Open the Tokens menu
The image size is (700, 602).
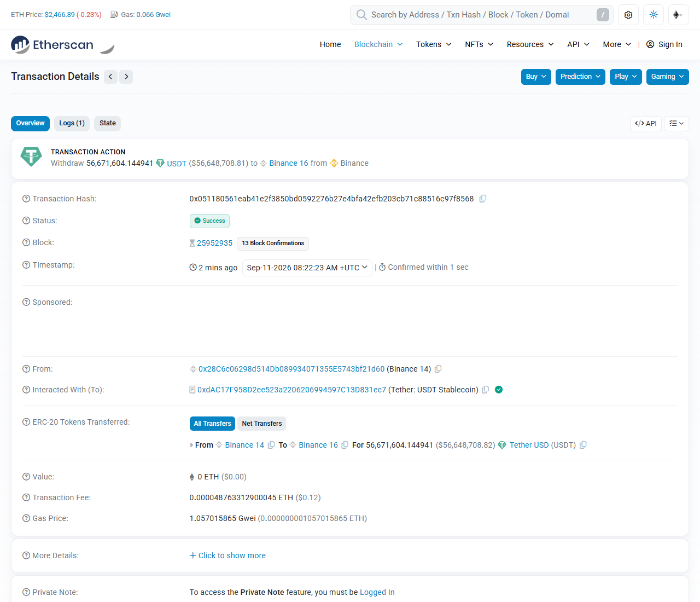tap(434, 45)
